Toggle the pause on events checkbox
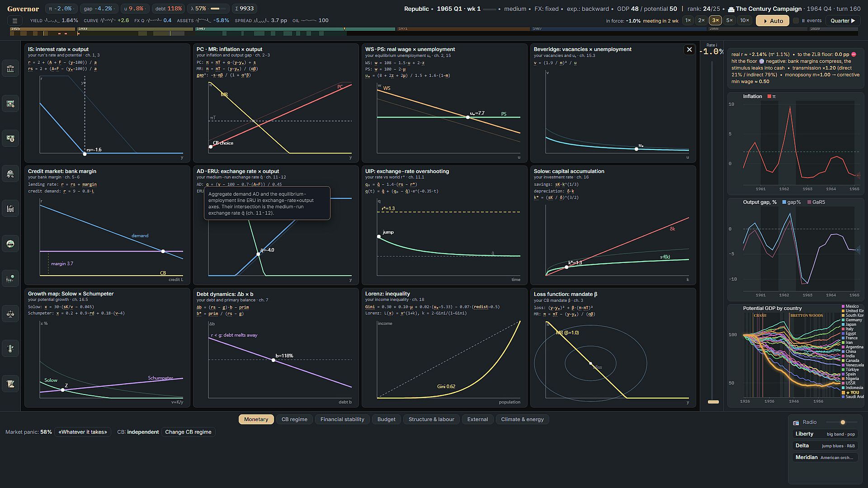The width and height of the screenshot is (868, 488). click(x=796, y=21)
